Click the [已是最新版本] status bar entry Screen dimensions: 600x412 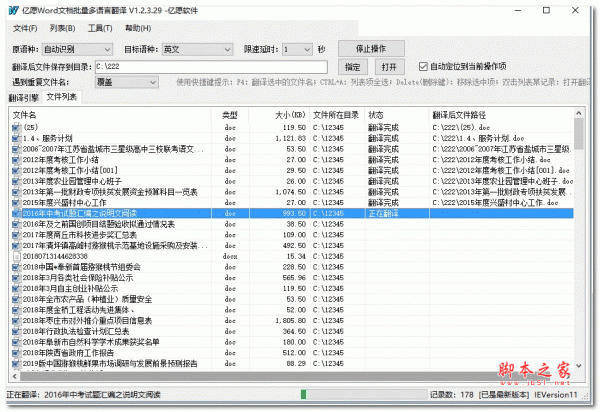point(504,394)
